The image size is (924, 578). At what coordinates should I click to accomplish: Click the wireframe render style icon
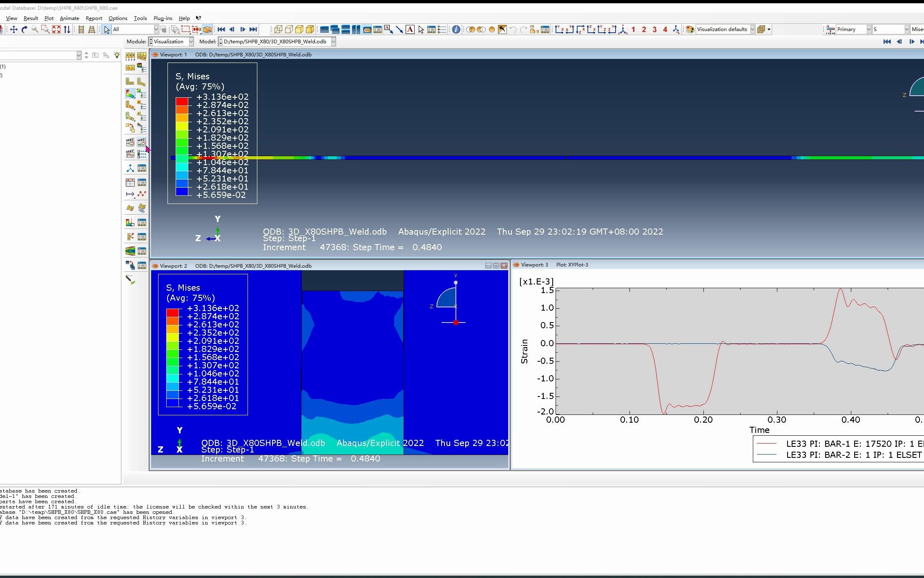pos(278,29)
